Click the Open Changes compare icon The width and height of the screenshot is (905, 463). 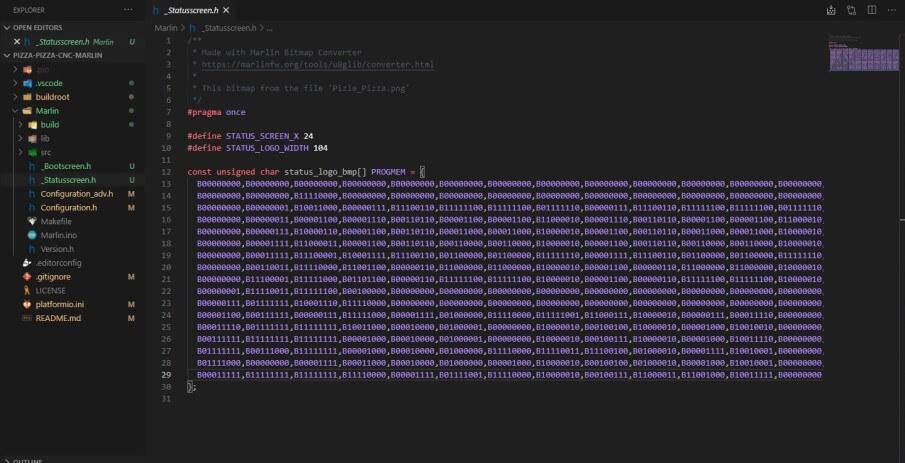[851, 10]
